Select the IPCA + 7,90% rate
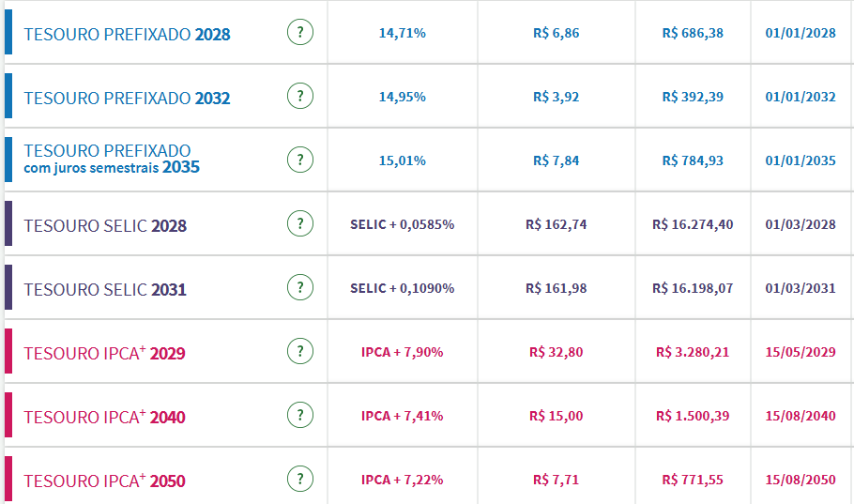Image resolution: width=854 pixels, height=504 pixels. tap(403, 352)
